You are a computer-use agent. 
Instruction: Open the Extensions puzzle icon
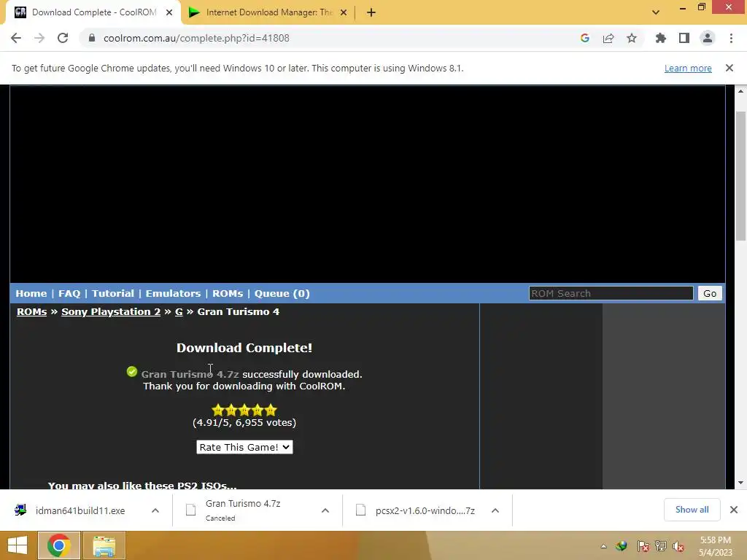(661, 38)
